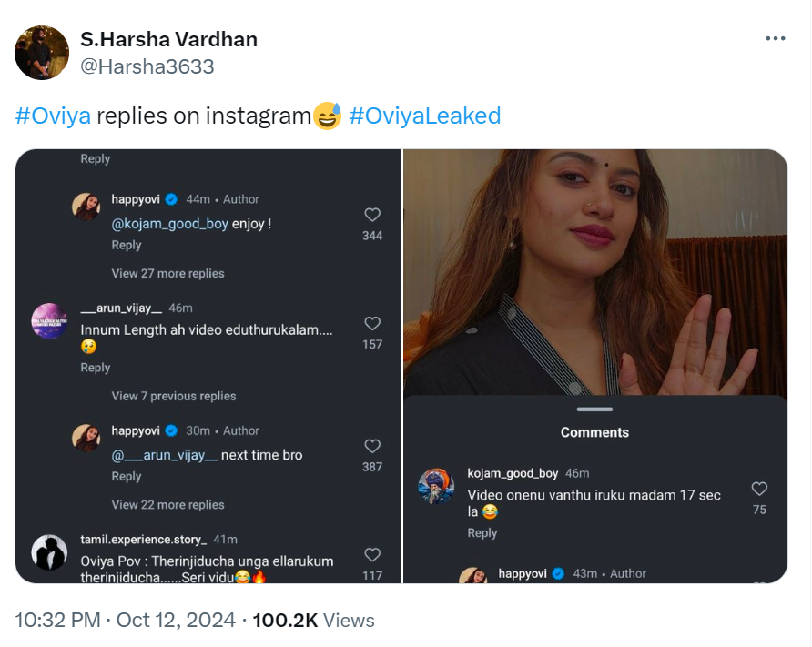Image resolution: width=812 pixels, height=647 pixels.
Task: Expand View 27 more replies
Action: 167,273
